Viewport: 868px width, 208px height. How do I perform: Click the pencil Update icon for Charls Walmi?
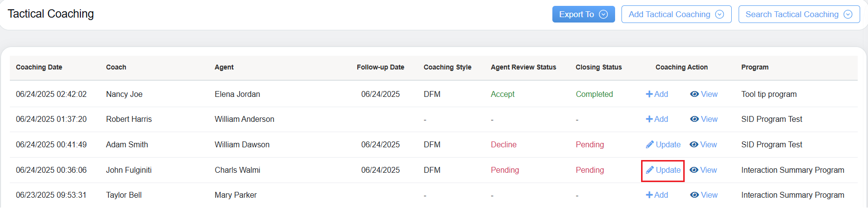(650, 170)
